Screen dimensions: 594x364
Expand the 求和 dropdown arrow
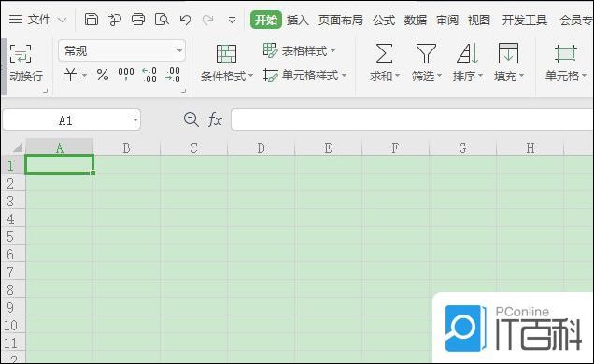point(397,76)
